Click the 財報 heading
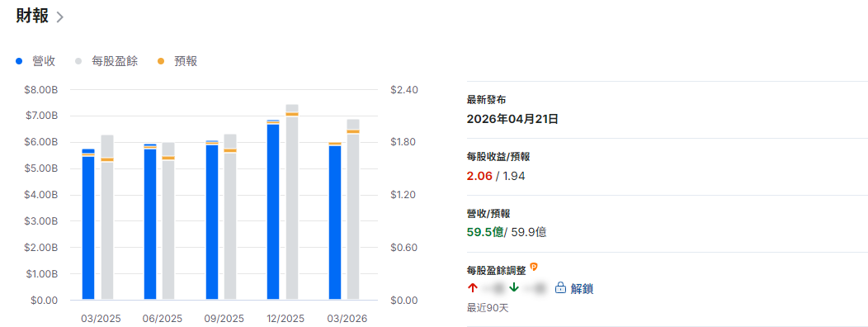 pyautogui.click(x=32, y=16)
